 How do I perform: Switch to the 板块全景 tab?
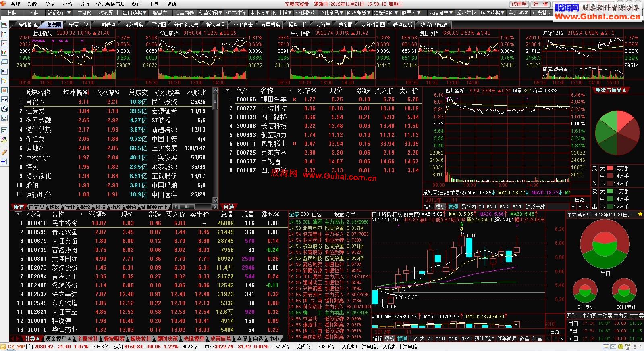pyautogui.click(x=216, y=25)
